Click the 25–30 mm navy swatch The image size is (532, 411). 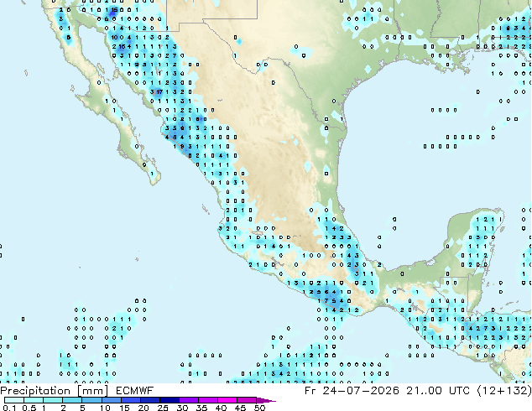[169, 400]
